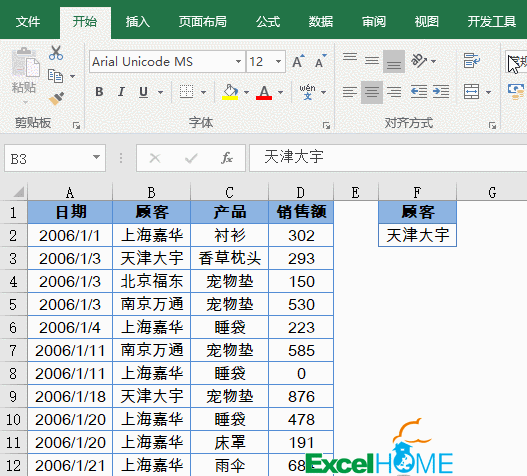This screenshot has height=476, width=527.
Task: Click the Cut scissors icon
Action: click(x=56, y=53)
